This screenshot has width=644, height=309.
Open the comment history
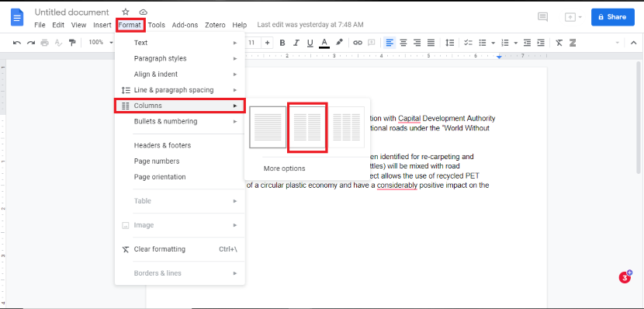(543, 17)
